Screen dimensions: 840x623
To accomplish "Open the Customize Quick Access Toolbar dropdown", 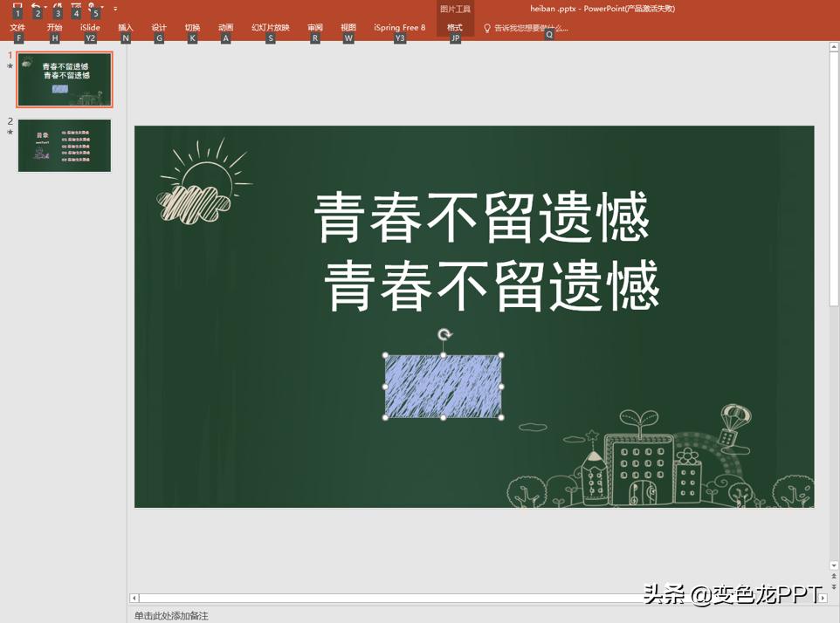I will coord(114,10).
